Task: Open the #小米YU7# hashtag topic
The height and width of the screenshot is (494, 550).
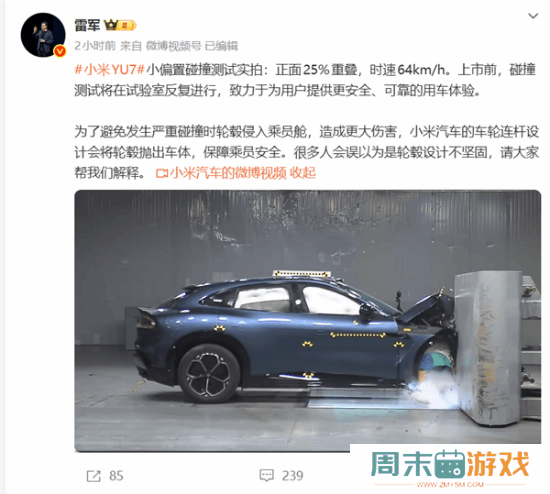Action: [x=109, y=69]
